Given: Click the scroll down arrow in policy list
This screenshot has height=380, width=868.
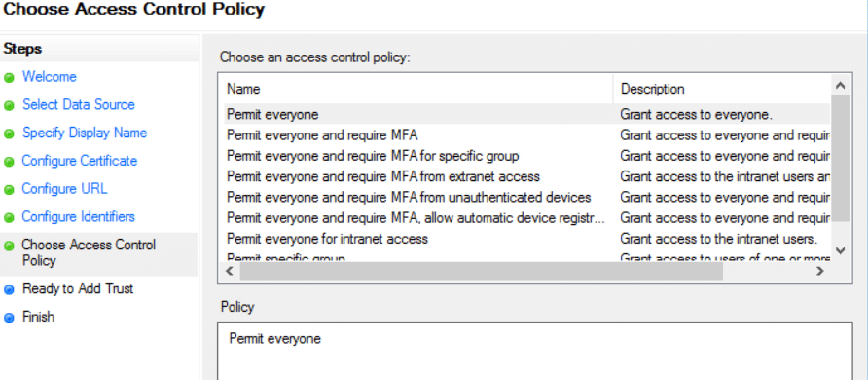Looking at the screenshot, I should pos(840,251).
